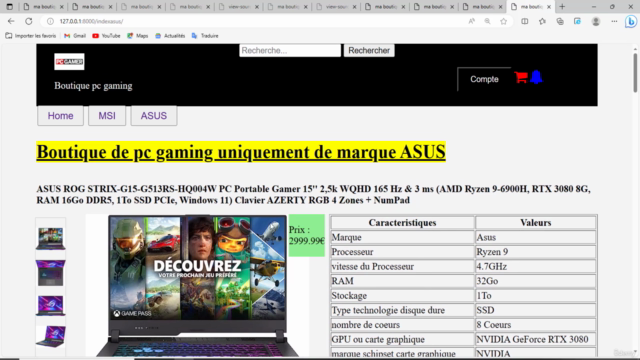Viewport: 640px width, 360px height.
Task: Open the browser settings ellipsis menu
Action: point(614,21)
